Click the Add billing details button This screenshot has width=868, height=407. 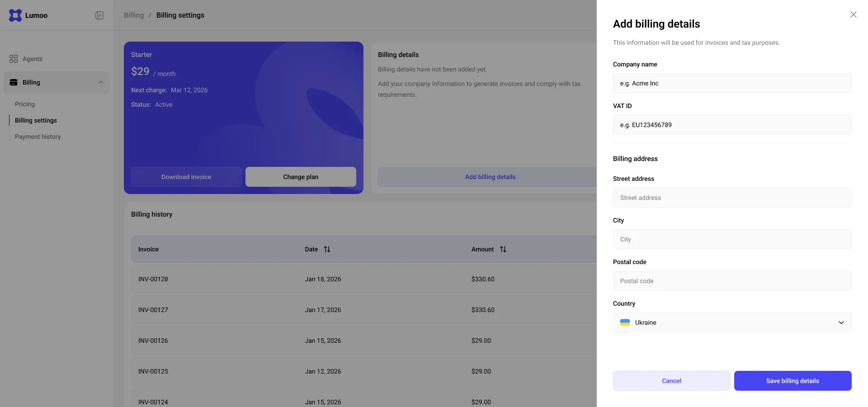click(490, 177)
